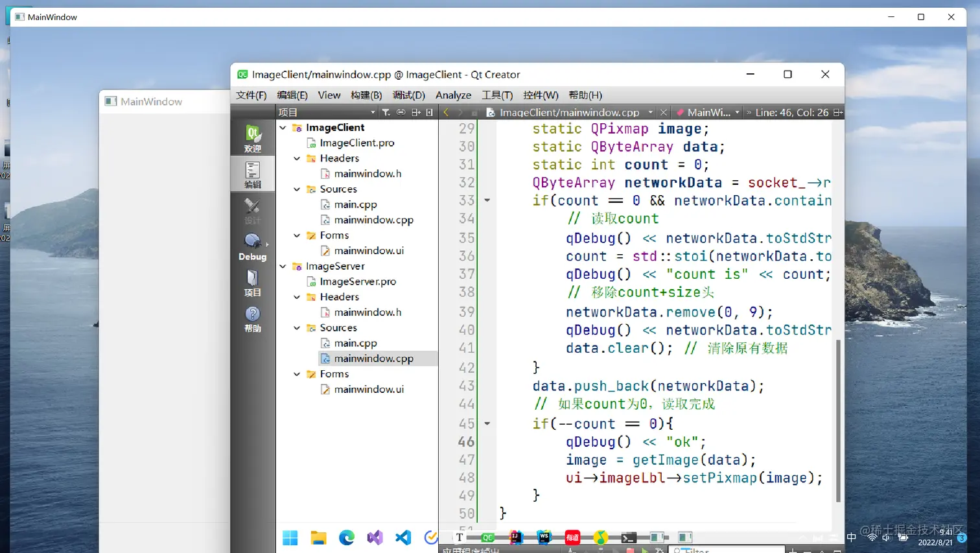Collapse the ImageClient project node
The image size is (980, 553).
click(283, 128)
